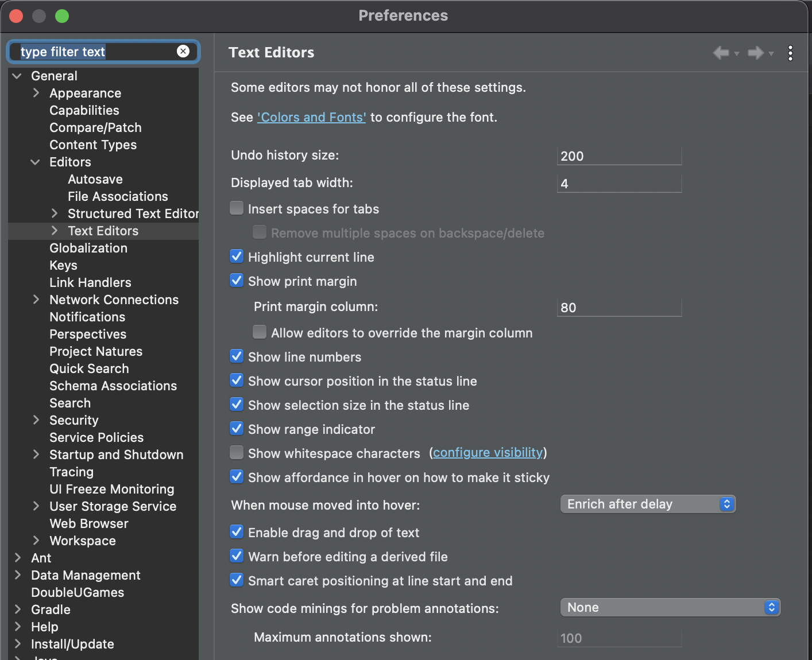Viewport: 812px width, 660px height.
Task: Check Allow editors to override margin column
Action: coord(260,332)
